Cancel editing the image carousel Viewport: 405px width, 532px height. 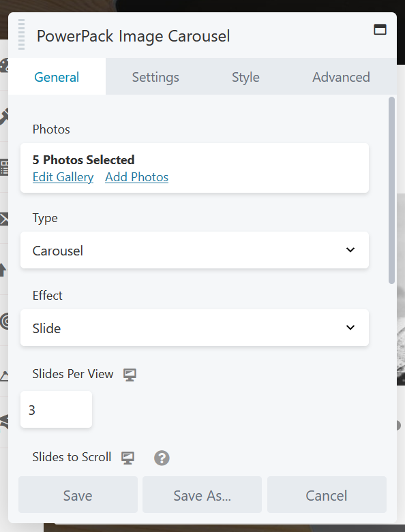click(x=327, y=495)
